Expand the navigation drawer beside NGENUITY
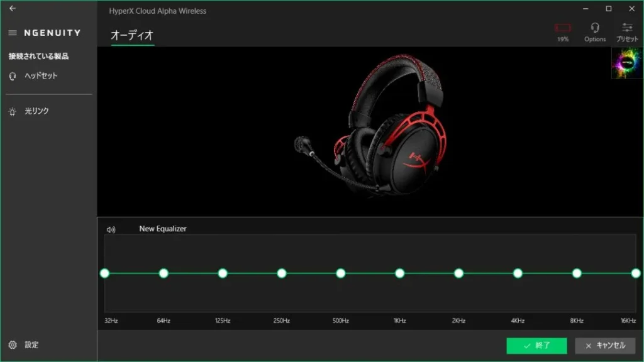The width and height of the screenshot is (644, 362). (x=13, y=33)
